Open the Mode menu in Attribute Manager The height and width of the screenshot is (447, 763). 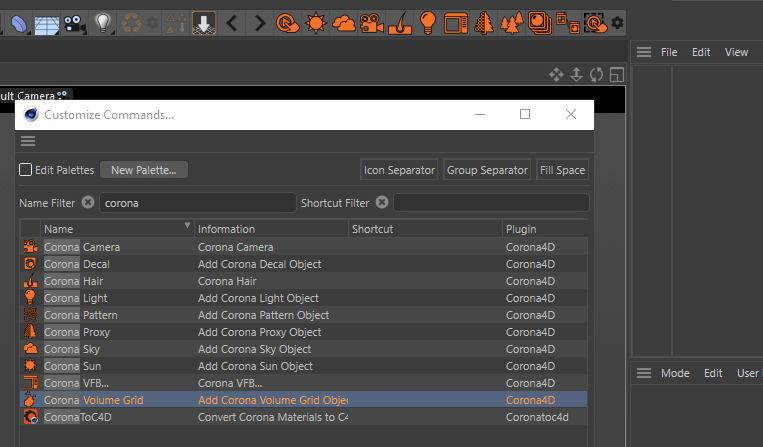(x=675, y=373)
